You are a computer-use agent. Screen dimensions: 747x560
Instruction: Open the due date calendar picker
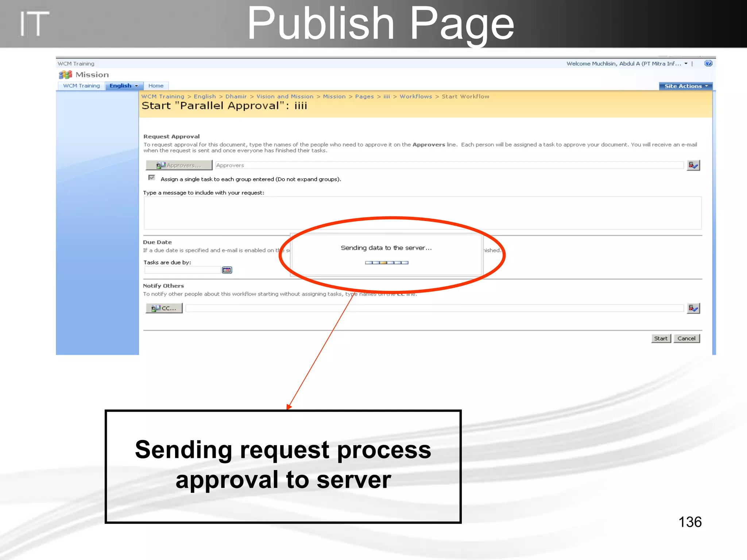tap(227, 270)
